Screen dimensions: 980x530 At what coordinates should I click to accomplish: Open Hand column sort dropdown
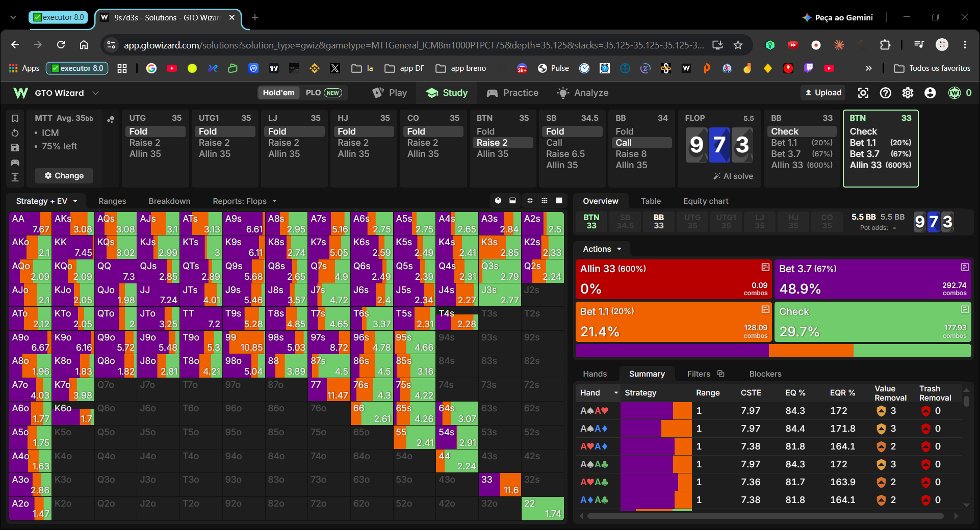click(616, 393)
